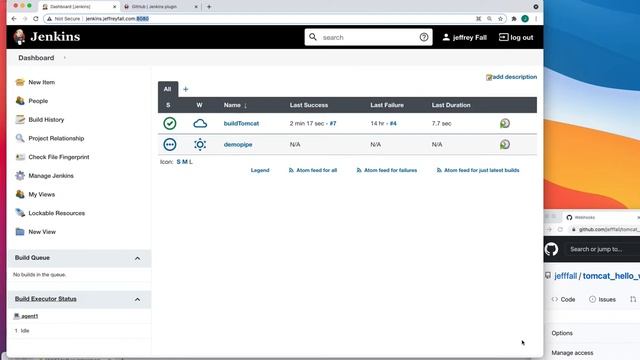
Task: Set icon size to L
Action: pyautogui.click(x=191, y=162)
